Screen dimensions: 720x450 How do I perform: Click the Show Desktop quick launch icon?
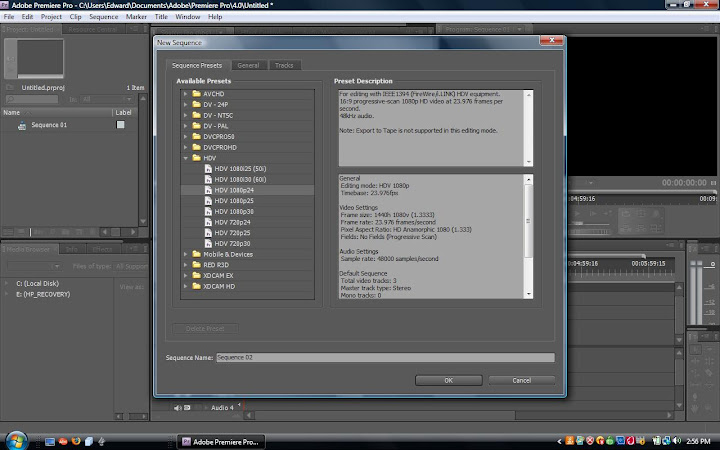50,442
